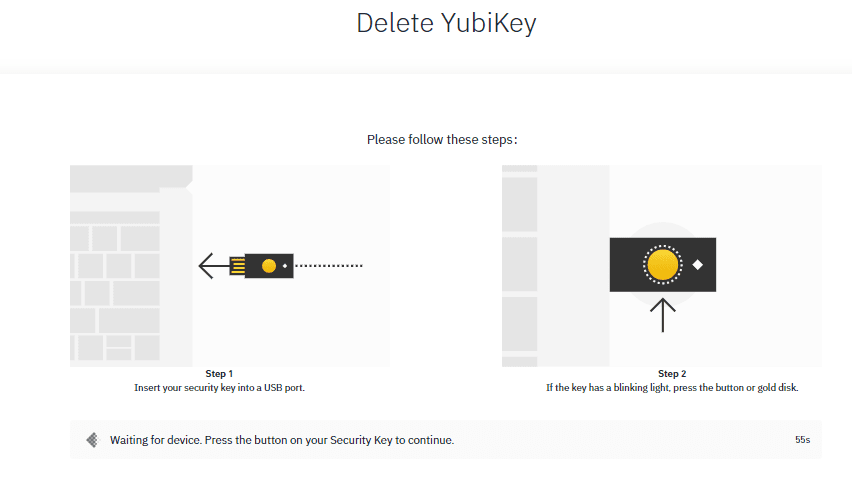
Task: Click the Waiting for device status message
Action: click(282, 440)
